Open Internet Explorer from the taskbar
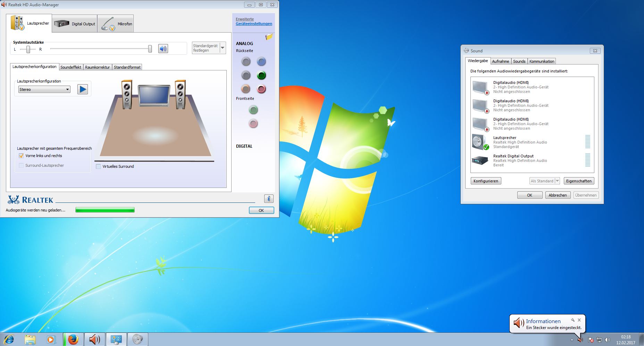The image size is (644, 346). [x=9, y=339]
